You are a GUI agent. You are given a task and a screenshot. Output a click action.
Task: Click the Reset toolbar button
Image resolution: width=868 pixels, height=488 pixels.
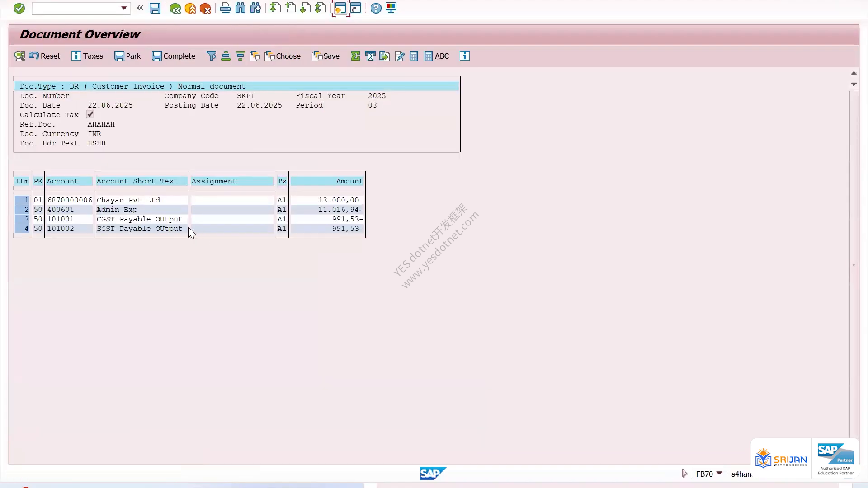pos(44,56)
